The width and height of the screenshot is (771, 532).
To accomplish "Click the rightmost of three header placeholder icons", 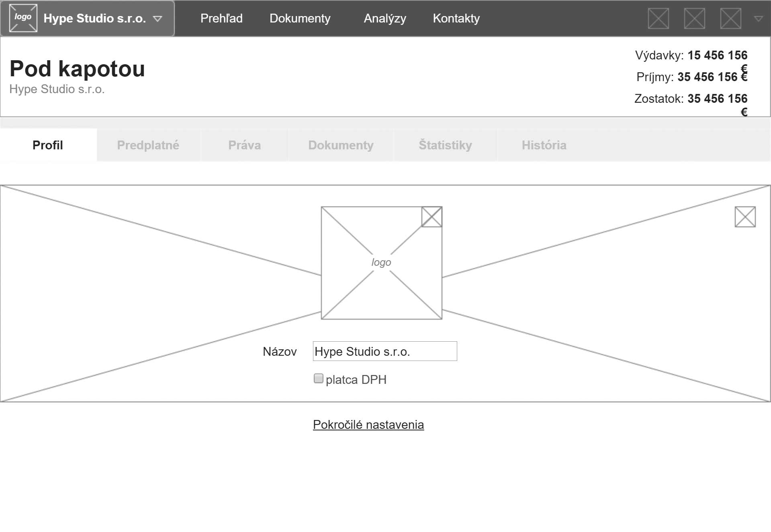I will 730,18.
